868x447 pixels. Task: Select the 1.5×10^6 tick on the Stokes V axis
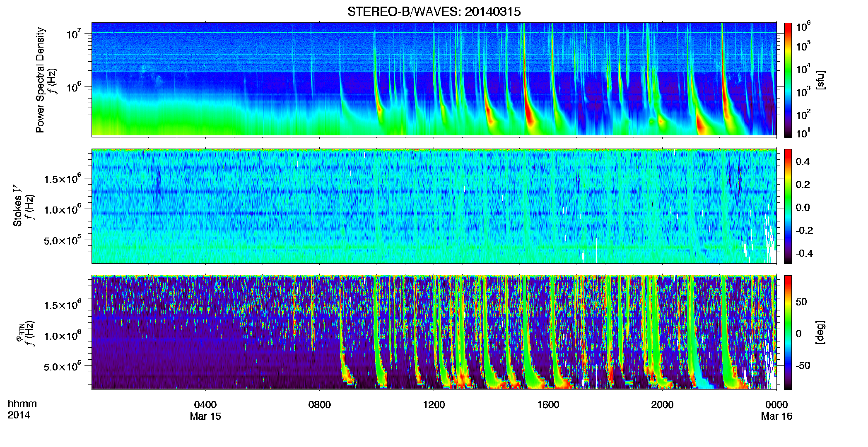[63, 178]
